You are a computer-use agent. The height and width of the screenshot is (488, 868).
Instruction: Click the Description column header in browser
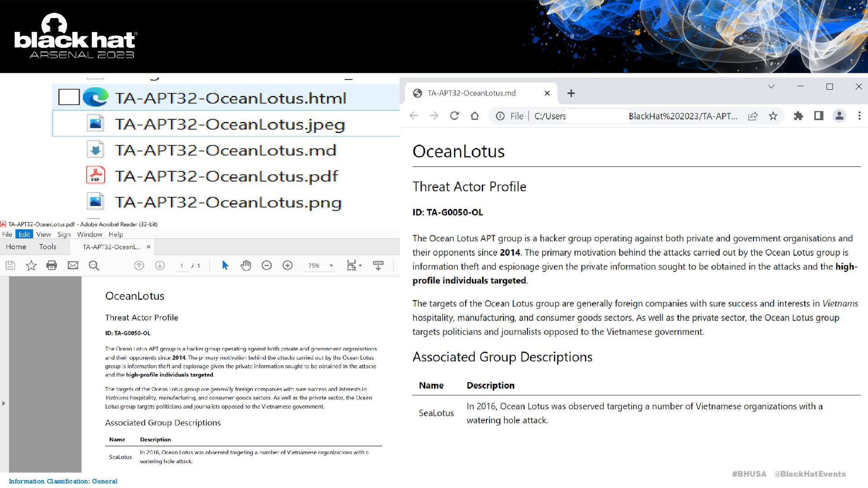pyautogui.click(x=491, y=385)
